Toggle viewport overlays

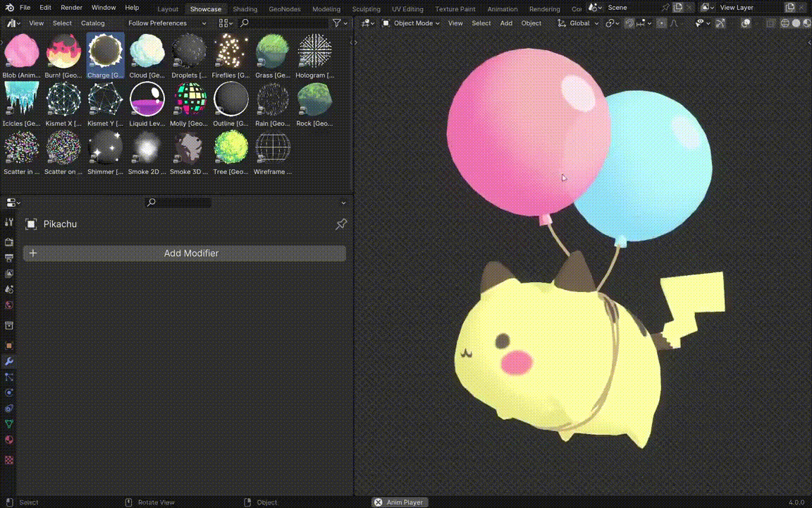tap(746, 23)
